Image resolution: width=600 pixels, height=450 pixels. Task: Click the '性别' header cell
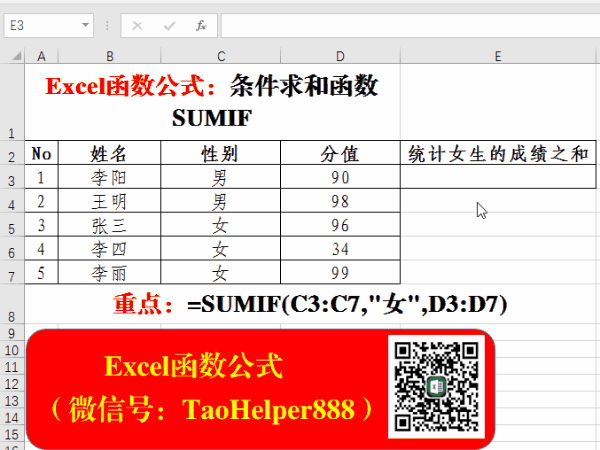click(221, 153)
